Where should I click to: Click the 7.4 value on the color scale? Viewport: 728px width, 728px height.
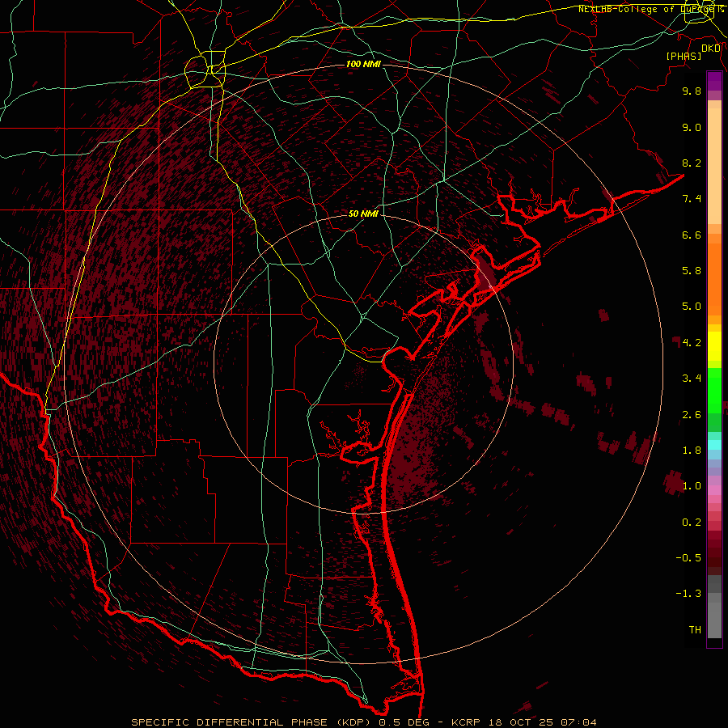click(692, 199)
